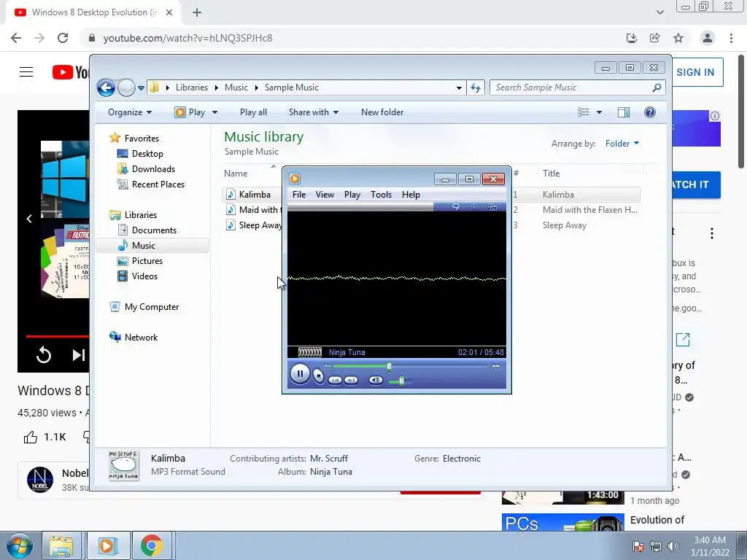747x560 pixels.
Task: Open My Computer in navigation pane
Action: [152, 307]
